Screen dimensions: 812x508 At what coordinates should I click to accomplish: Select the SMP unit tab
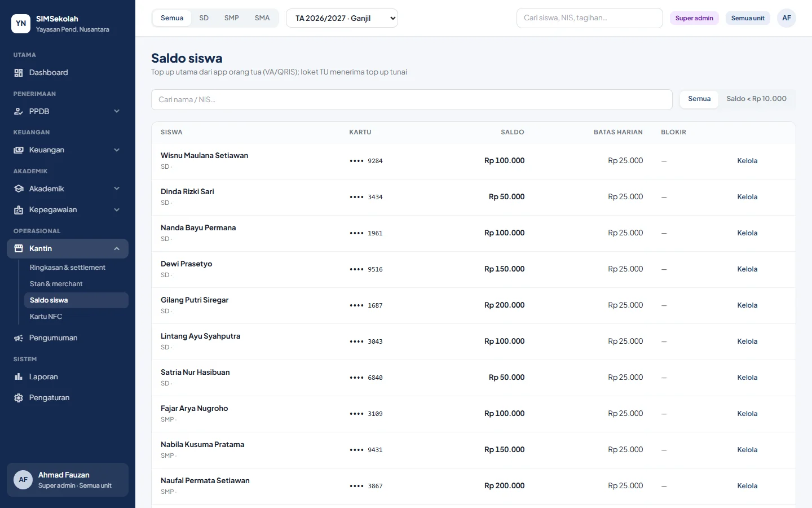tap(232, 18)
